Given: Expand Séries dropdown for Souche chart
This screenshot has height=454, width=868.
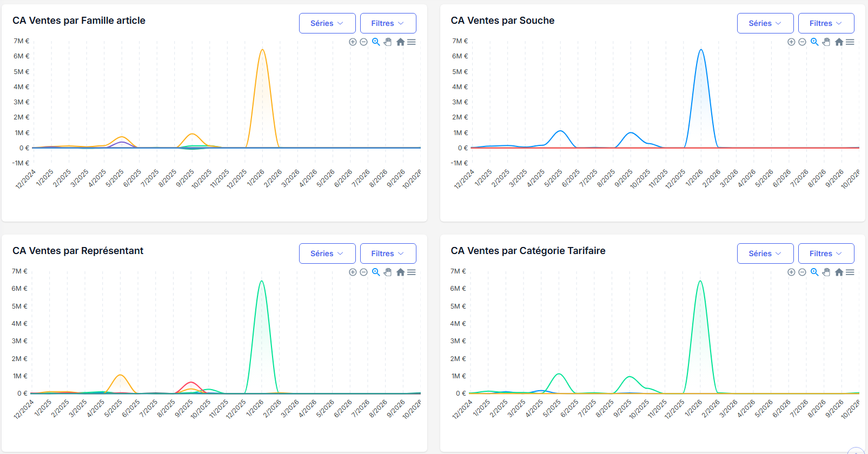Looking at the screenshot, I should tap(765, 23).
